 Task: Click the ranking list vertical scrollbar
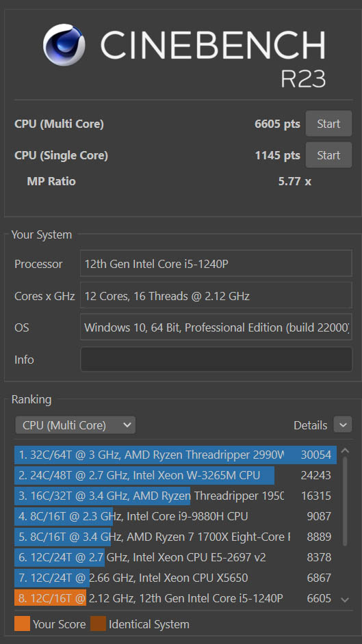tap(345, 501)
